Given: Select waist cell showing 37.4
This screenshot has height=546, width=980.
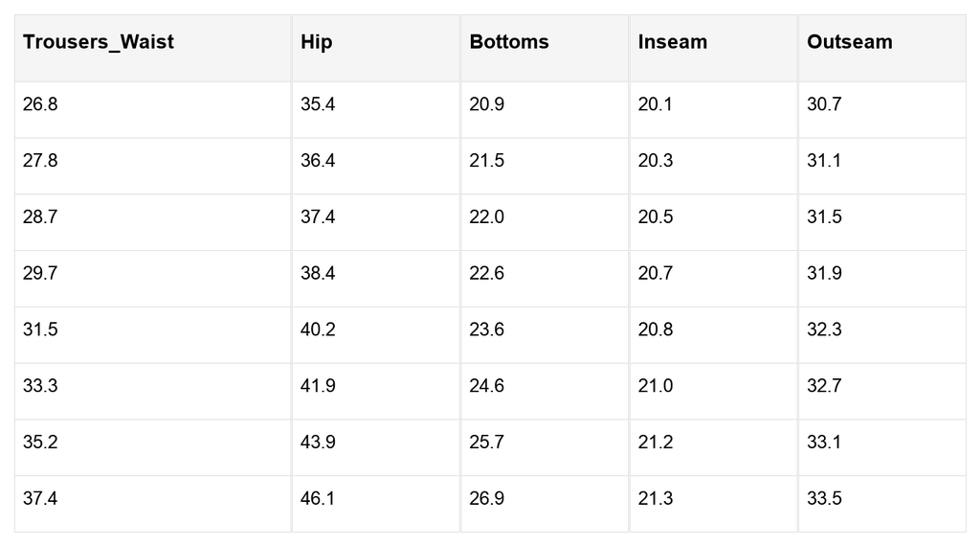Looking at the screenshot, I should coord(152,504).
